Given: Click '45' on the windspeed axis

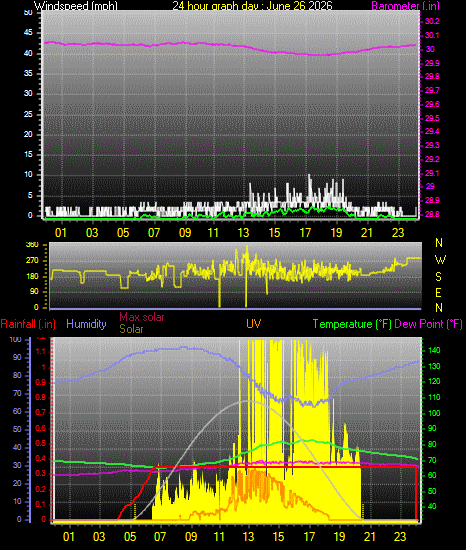Looking at the screenshot, I should [x=28, y=33].
